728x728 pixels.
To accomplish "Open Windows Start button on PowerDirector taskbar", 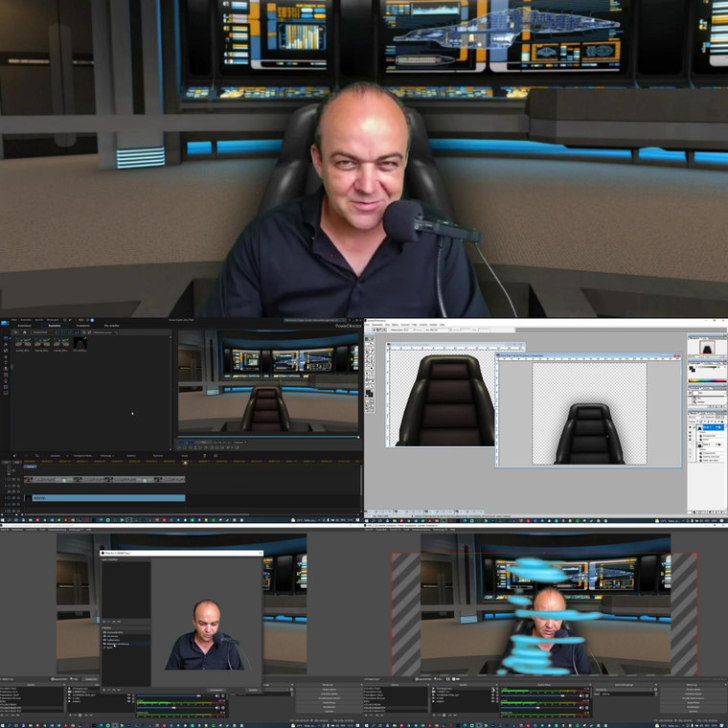I will 2,520.
